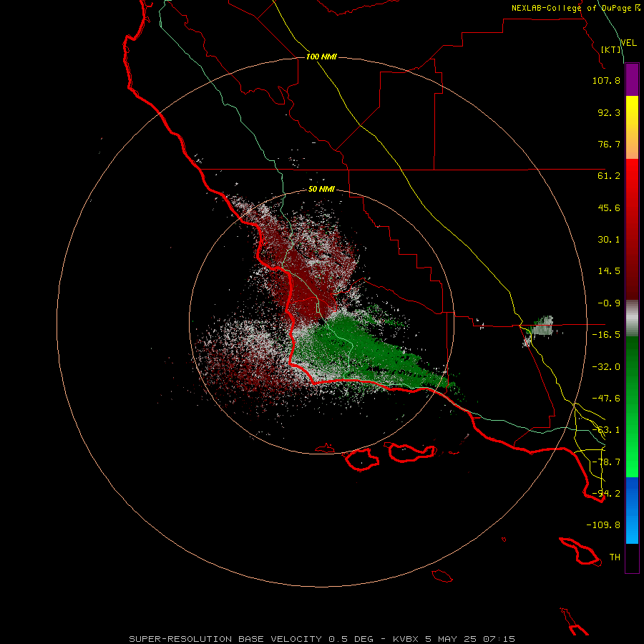Pick the purple segment of the color bar
The height and width of the screenshot is (644, 644).
point(632,79)
